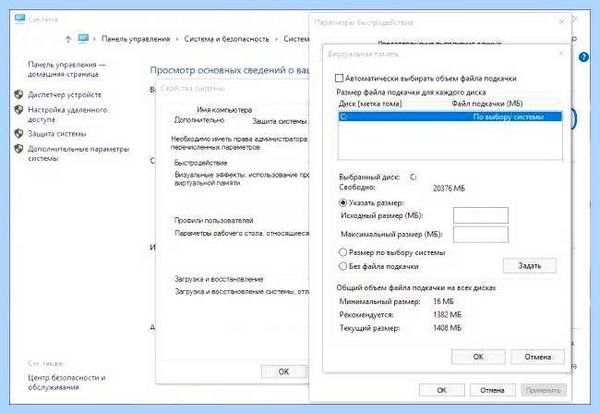Select Без файла подкачки radio option
Screen dimensions: 600x414
pos(343,266)
